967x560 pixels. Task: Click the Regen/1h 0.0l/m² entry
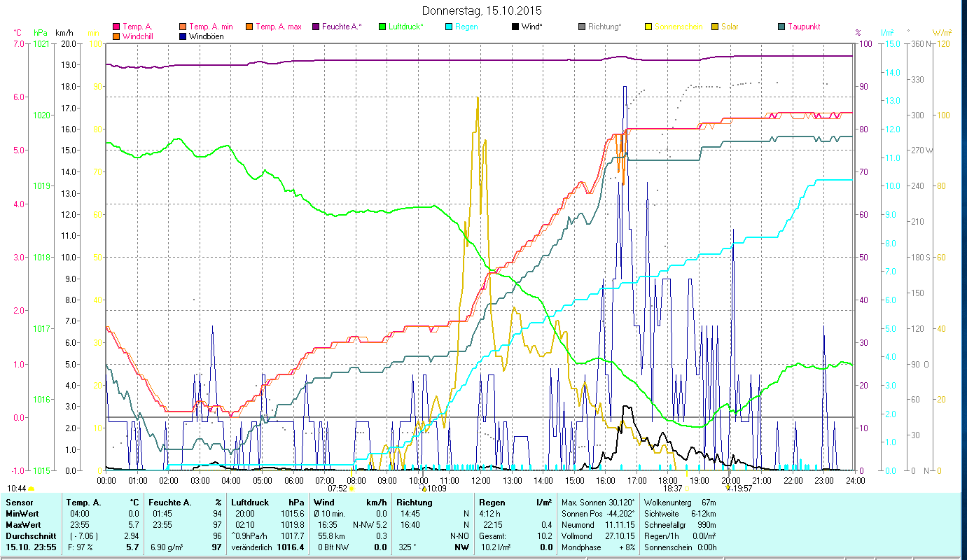[x=680, y=536]
